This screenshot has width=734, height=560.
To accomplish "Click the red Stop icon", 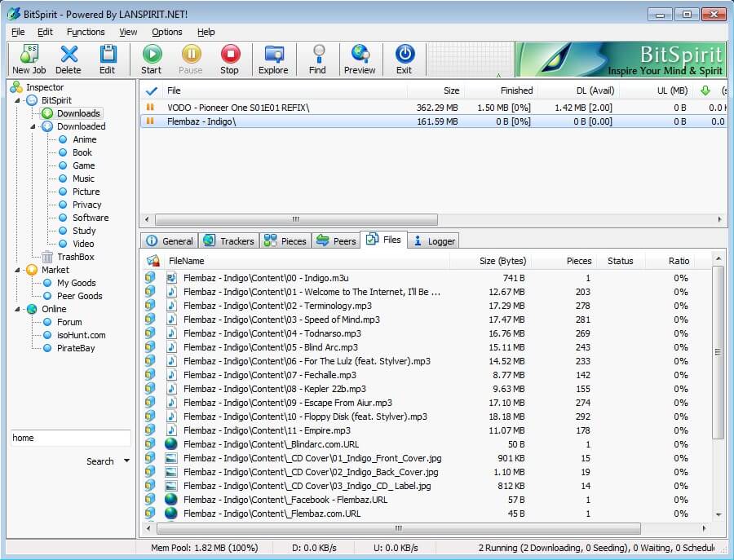I will (229, 55).
